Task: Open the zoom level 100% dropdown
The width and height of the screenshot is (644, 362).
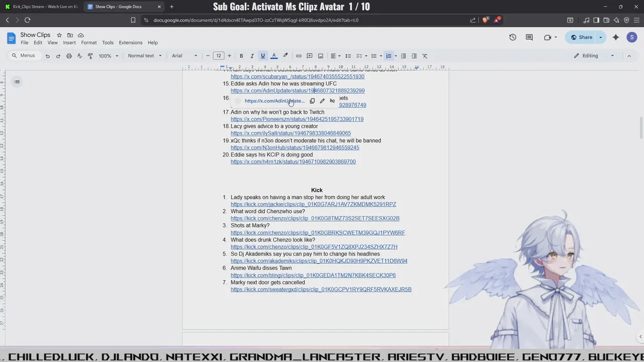Action: coord(109,56)
